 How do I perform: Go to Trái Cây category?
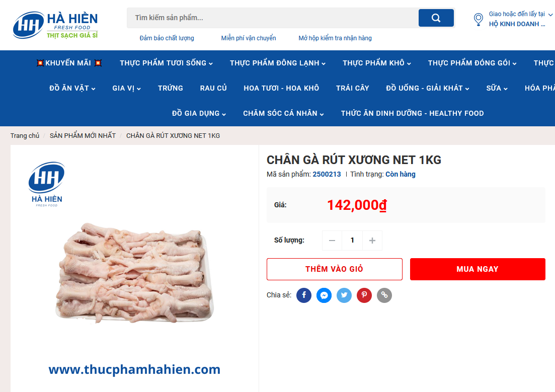tap(353, 88)
